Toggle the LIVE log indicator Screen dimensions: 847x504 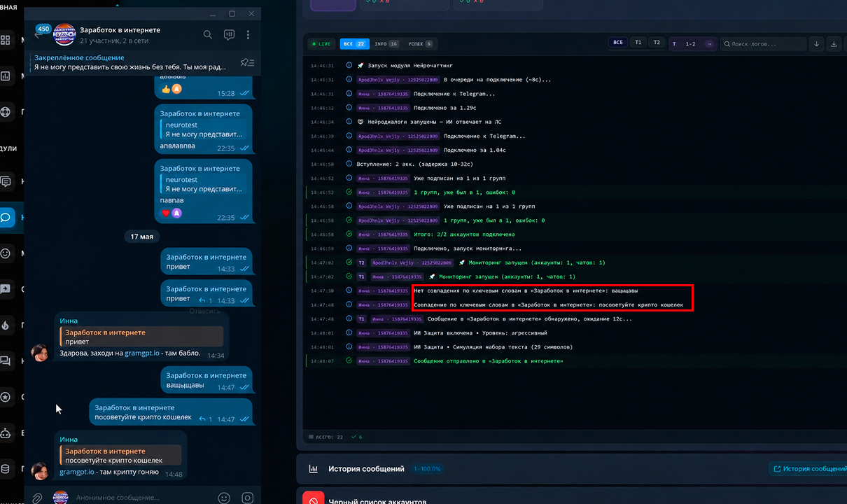pos(322,43)
